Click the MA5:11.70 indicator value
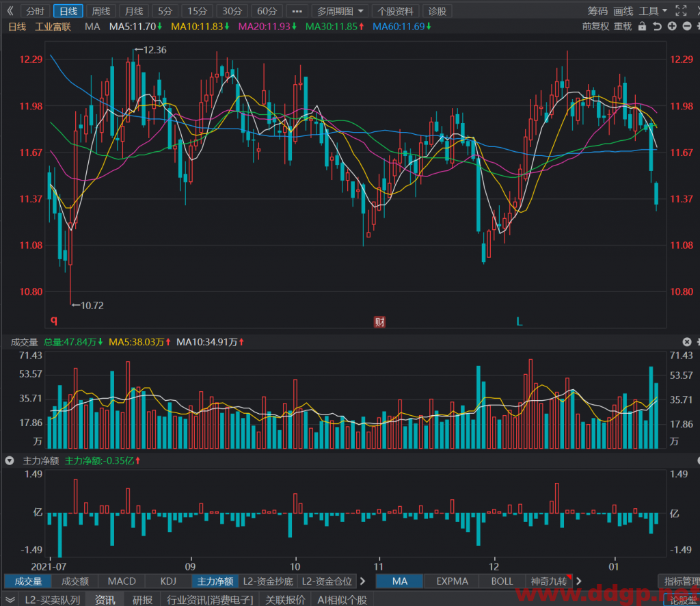The image size is (700, 606). (x=136, y=27)
